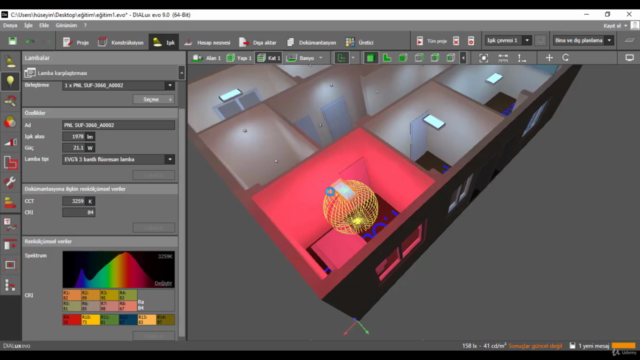
Task: Select the monitor display icon at right
Action: coord(629,58)
